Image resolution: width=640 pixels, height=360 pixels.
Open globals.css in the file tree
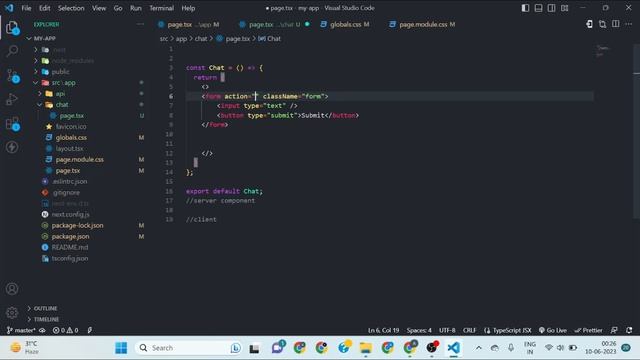71,138
